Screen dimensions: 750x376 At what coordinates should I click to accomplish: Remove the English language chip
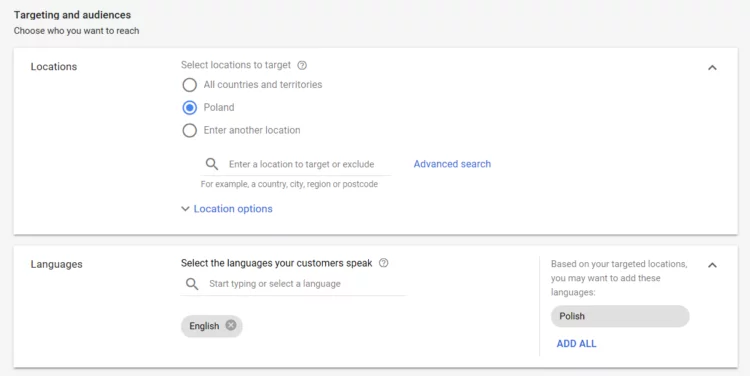[x=231, y=325]
